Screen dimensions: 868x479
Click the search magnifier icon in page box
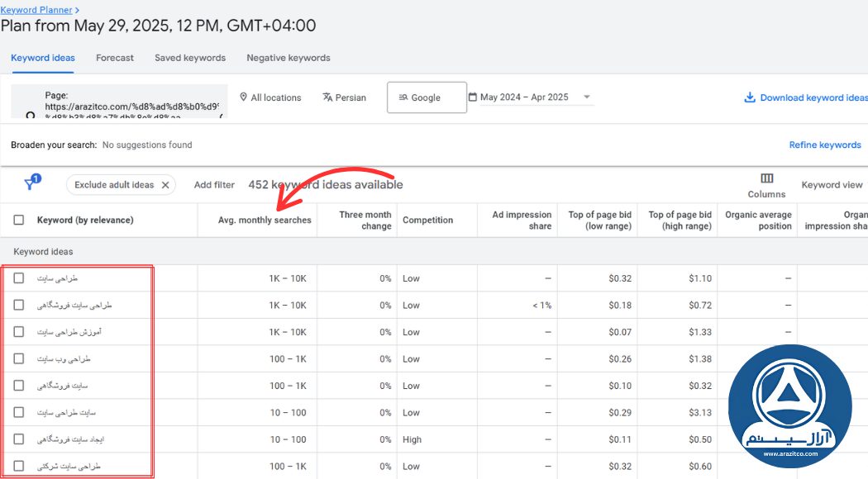click(x=31, y=116)
